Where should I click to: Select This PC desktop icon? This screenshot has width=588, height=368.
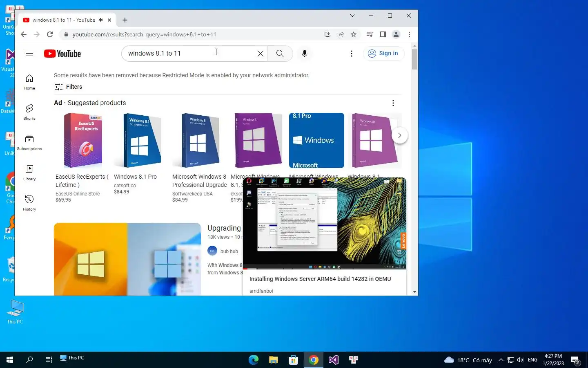pos(15,312)
